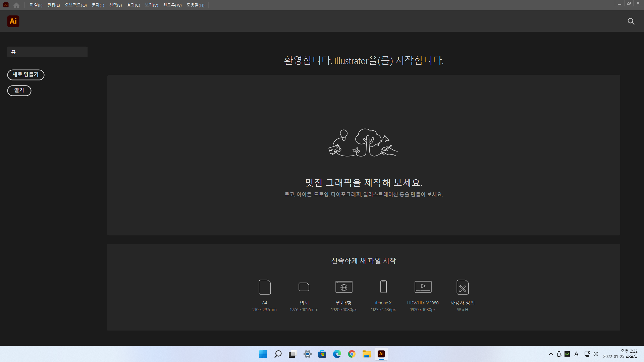The width and height of the screenshot is (644, 362).
Task: Select the postcard (엽서) preset icon
Action: 304,287
